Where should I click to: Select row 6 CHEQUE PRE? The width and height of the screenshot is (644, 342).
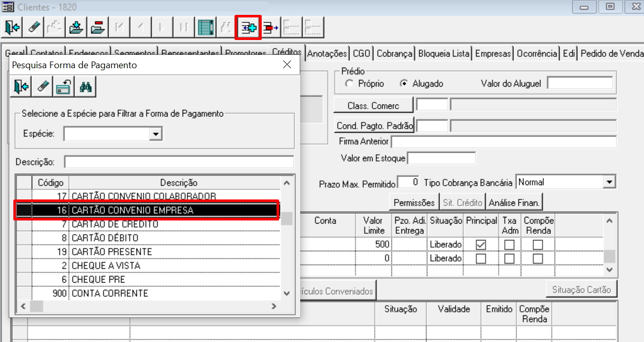click(x=148, y=279)
